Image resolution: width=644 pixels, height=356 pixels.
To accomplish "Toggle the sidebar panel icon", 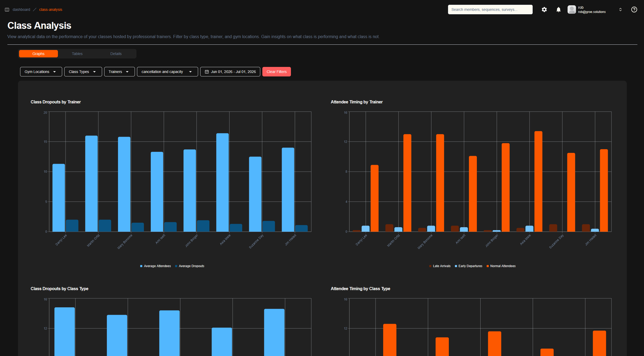I will (x=7, y=10).
